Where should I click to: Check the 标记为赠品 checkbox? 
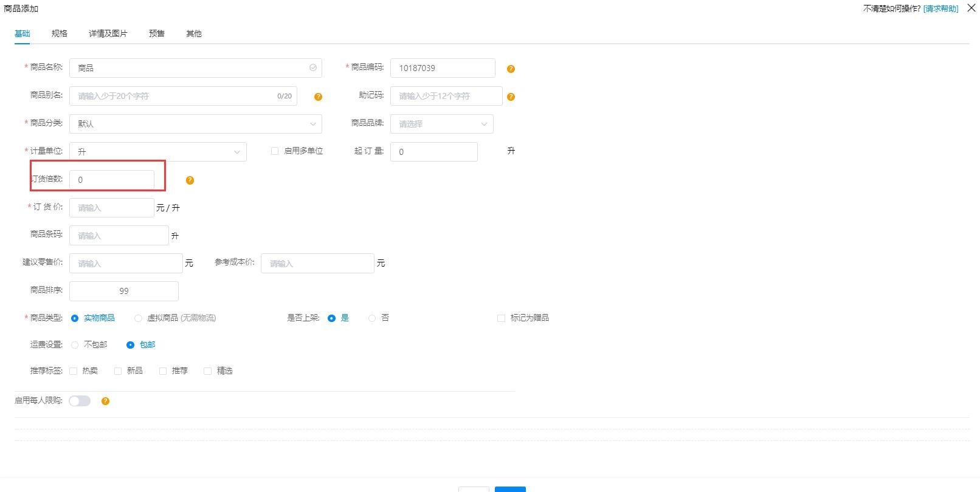point(501,318)
